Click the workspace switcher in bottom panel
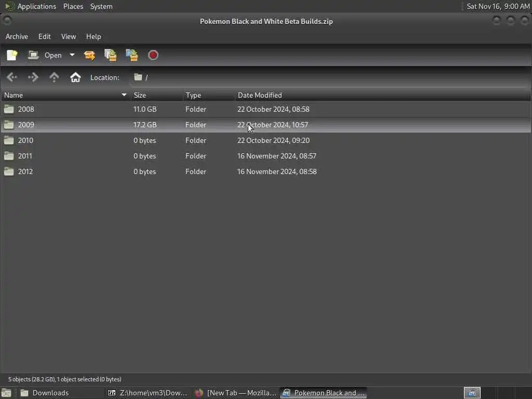This screenshot has height=399, width=532. pyautogui.click(x=472, y=393)
